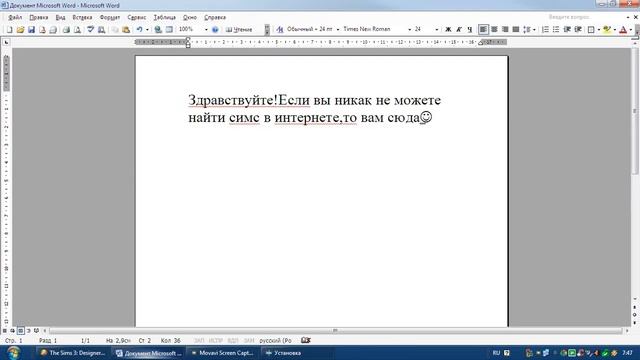Click the Word help icon
The image size is (640, 360).
215,29
